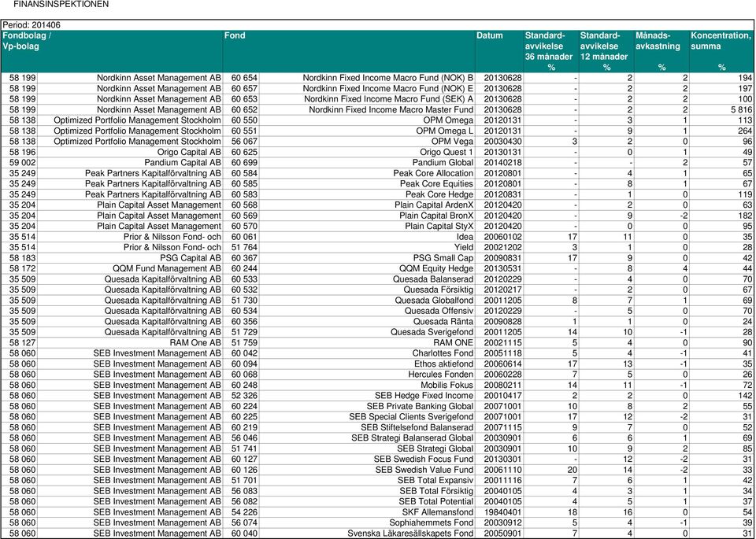
Task: Click the Standardavvikelse 12 månader header
Action: coord(606,52)
